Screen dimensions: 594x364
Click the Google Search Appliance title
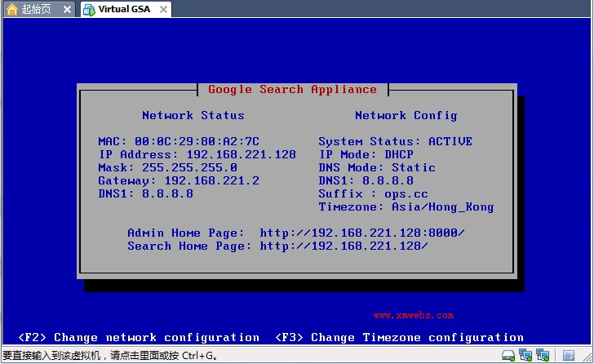[x=292, y=90]
